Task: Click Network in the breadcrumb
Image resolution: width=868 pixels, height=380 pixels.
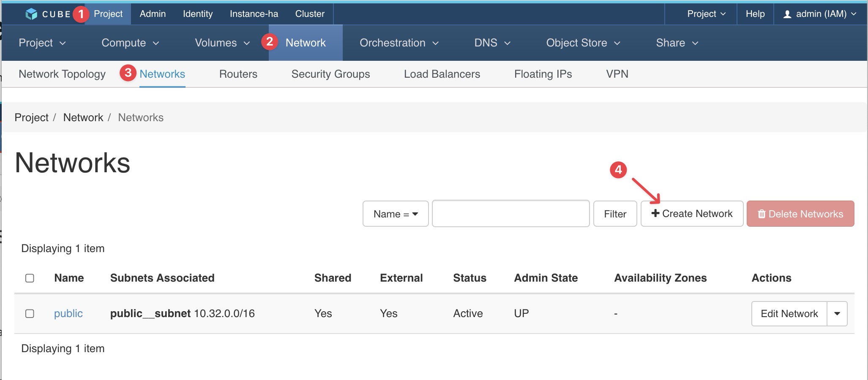Action: point(83,117)
